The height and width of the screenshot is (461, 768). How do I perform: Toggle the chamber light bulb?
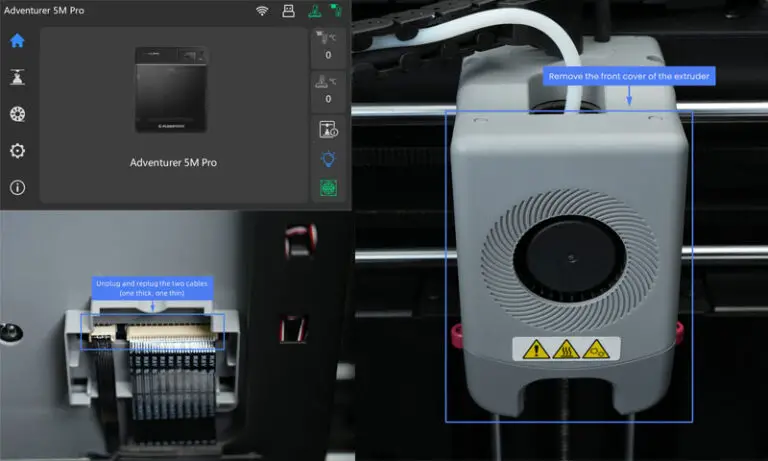pyautogui.click(x=328, y=159)
